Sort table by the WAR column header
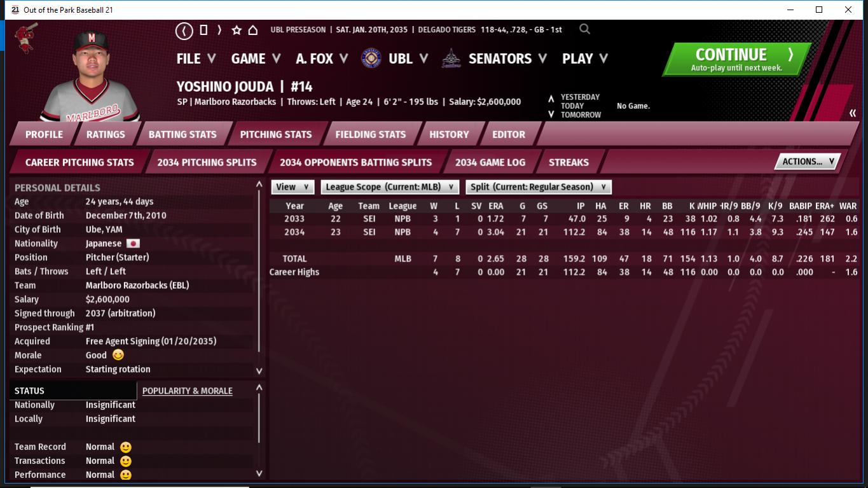The width and height of the screenshot is (868, 488). pyautogui.click(x=848, y=206)
